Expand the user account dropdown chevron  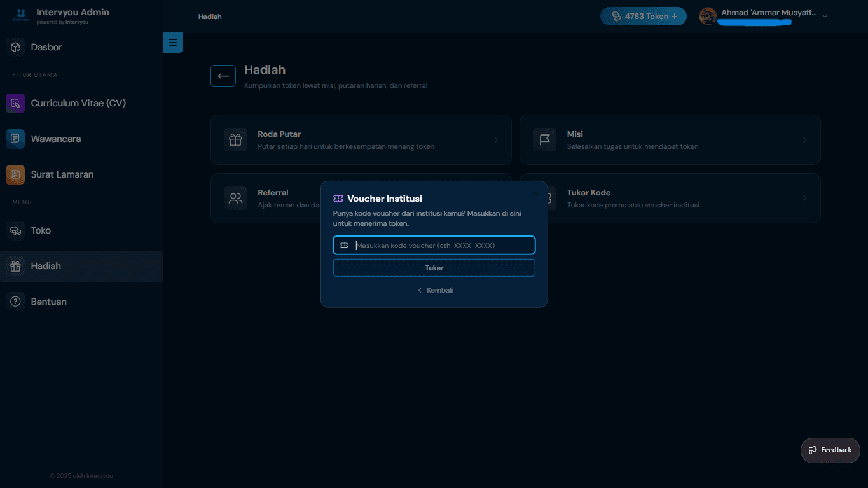coord(825,16)
